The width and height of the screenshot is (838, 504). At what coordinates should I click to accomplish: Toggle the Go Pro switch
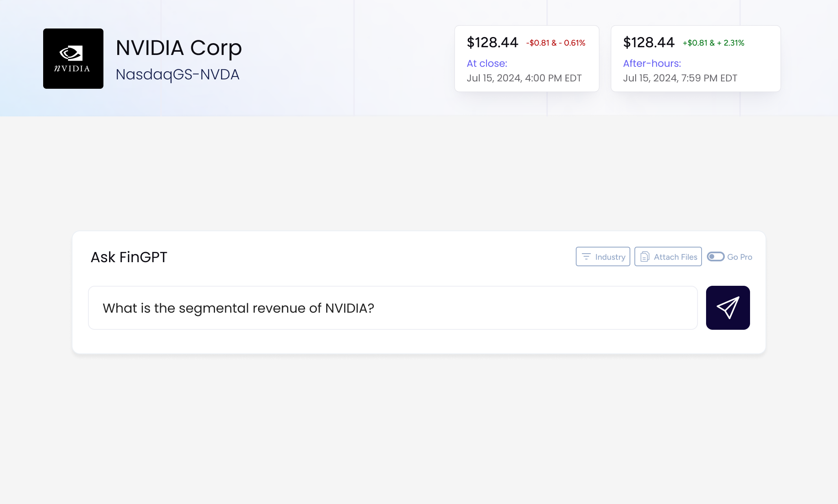pos(715,256)
